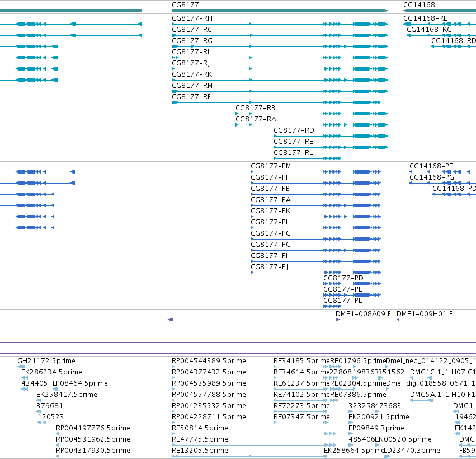
Task: Click transcript label CG8177-RD
Action: (x=294, y=130)
